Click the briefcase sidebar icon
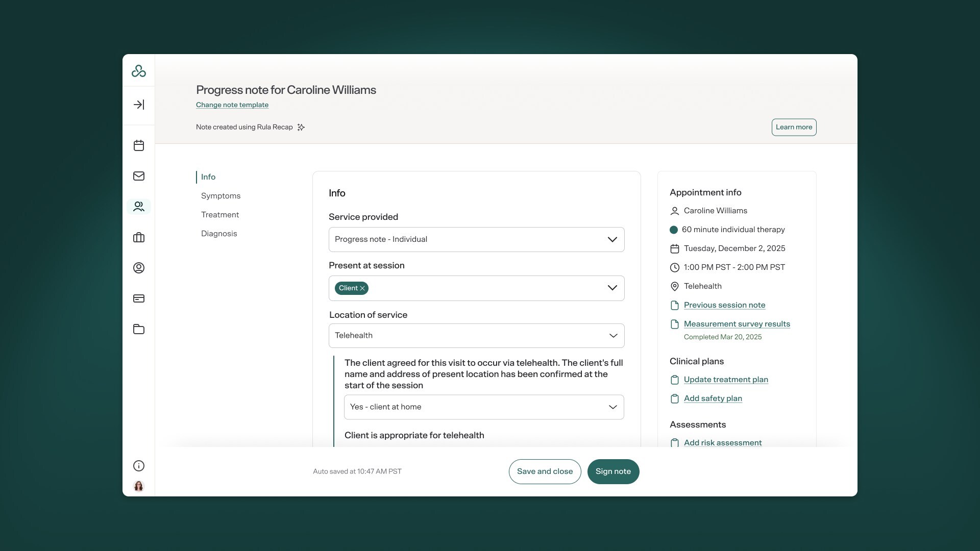Viewport: 980px width, 551px height. pos(138,237)
